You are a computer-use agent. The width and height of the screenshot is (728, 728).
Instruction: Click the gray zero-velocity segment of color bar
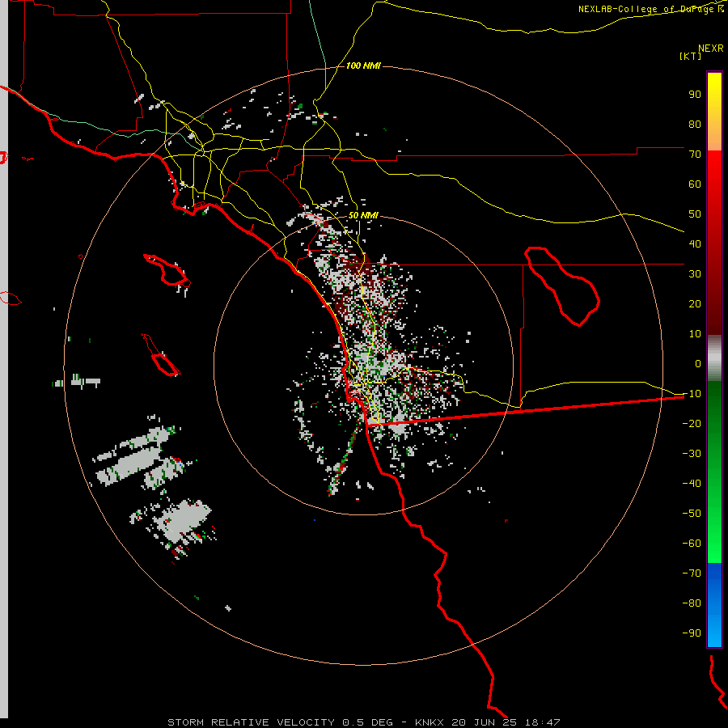[714, 358]
